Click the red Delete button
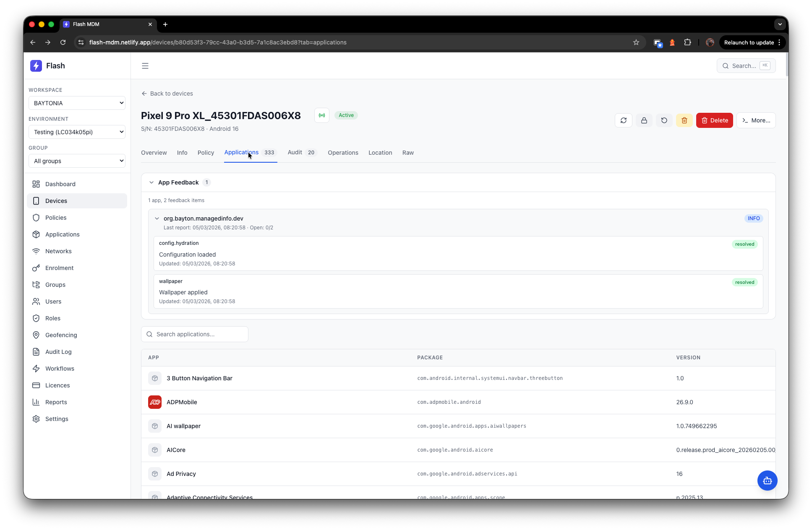The image size is (812, 530). point(714,120)
